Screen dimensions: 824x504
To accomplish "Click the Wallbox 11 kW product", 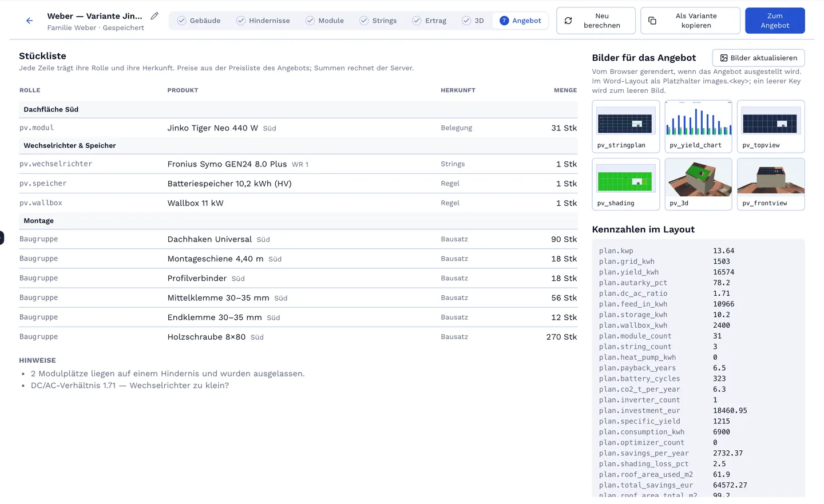I will pyautogui.click(x=196, y=203).
